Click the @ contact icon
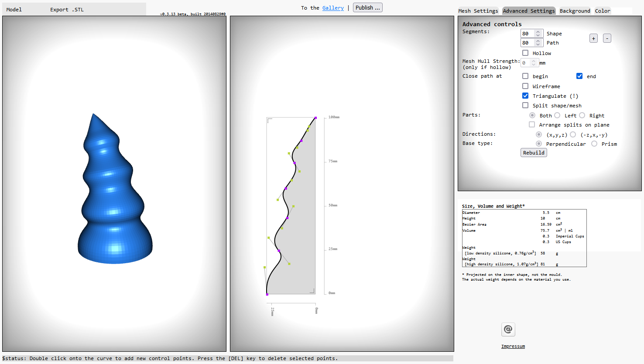The height and width of the screenshot is (364, 644). pyautogui.click(x=508, y=330)
